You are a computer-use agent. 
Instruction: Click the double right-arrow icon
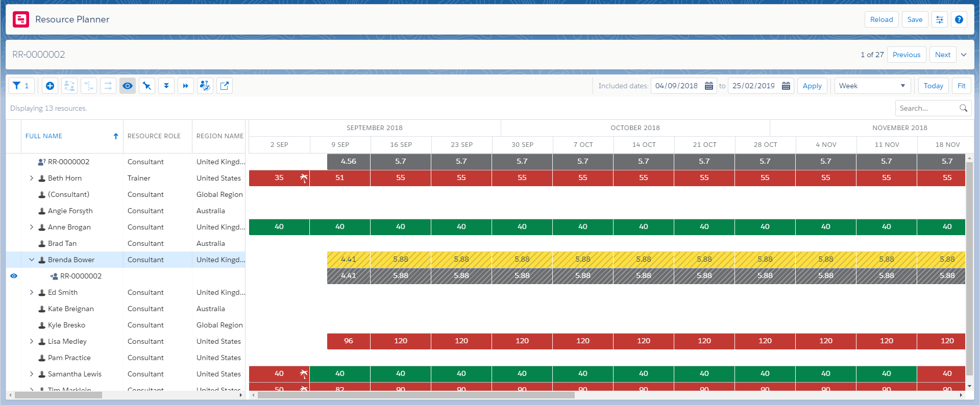[186, 86]
